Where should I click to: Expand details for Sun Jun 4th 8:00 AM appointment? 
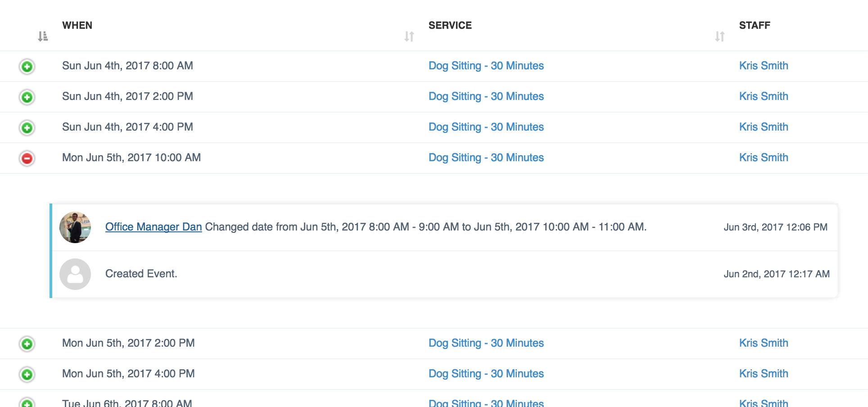(27, 66)
